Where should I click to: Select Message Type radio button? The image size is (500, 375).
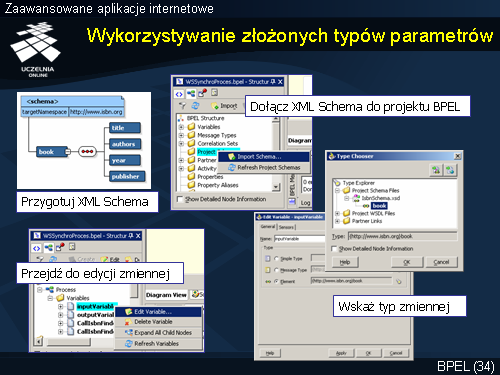276,270
